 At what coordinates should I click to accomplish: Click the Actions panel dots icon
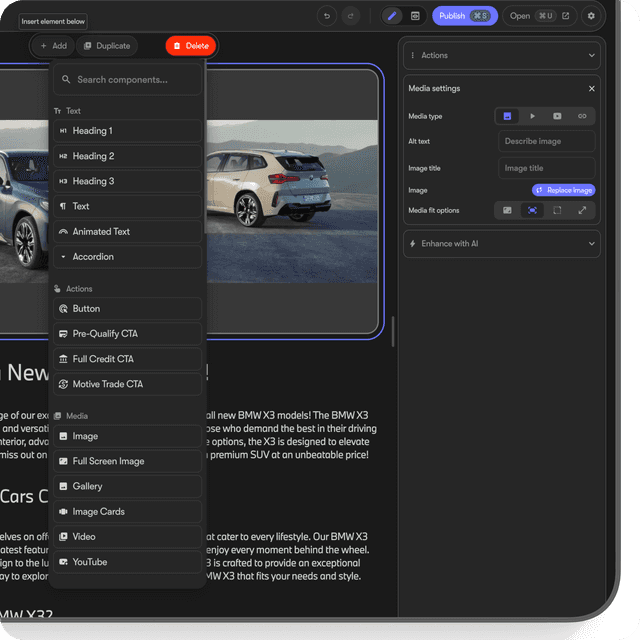click(413, 56)
